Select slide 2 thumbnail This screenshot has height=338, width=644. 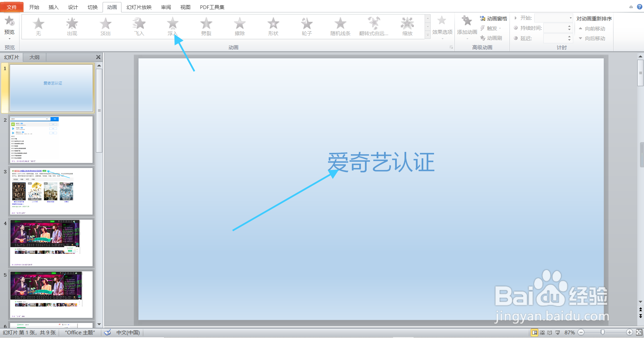[51, 140]
